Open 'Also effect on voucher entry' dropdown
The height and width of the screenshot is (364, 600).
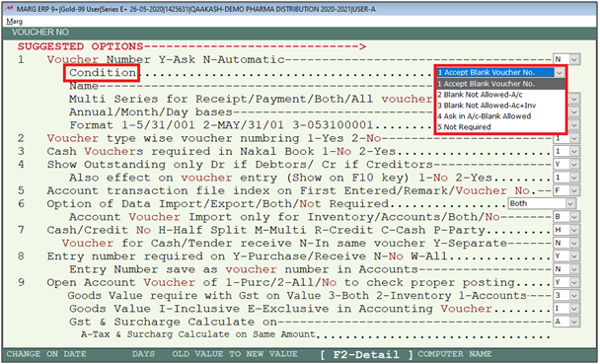574,178
